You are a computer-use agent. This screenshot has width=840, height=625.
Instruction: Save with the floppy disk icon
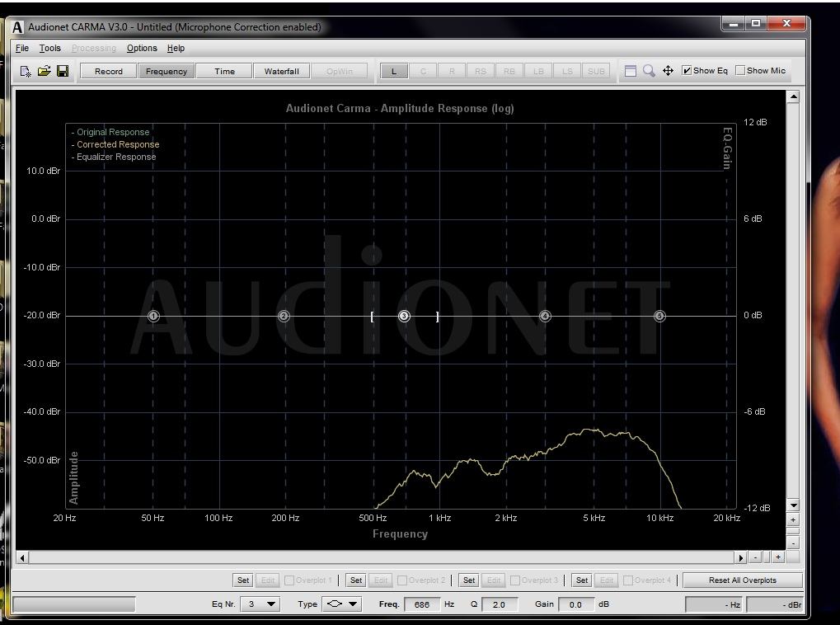63,71
